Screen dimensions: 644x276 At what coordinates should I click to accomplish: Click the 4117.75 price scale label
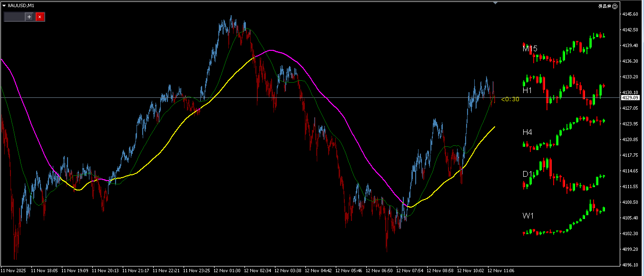point(630,155)
